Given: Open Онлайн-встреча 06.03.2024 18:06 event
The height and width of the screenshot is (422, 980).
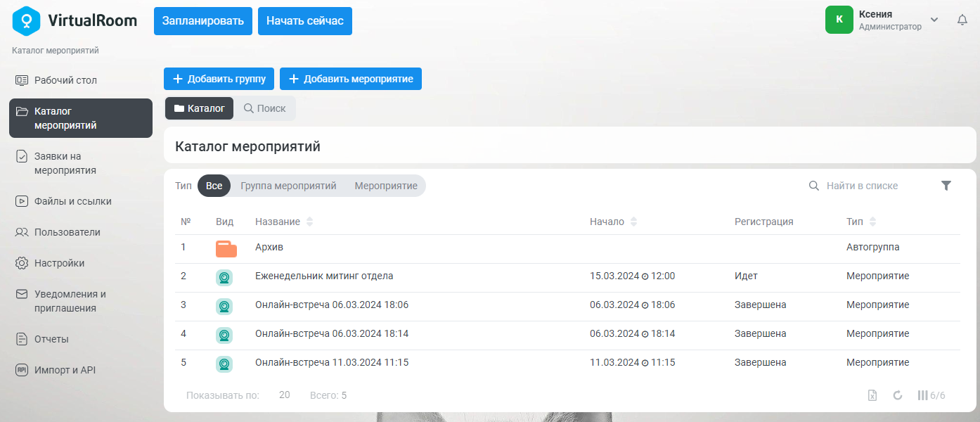Looking at the screenshot, I should point(332,305).
